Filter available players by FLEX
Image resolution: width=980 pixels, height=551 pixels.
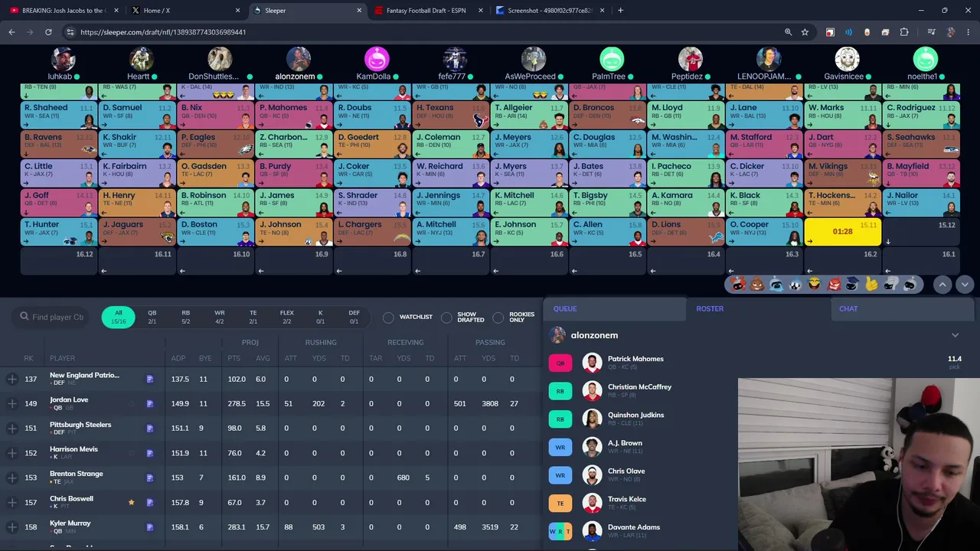(x=287, y=317)
